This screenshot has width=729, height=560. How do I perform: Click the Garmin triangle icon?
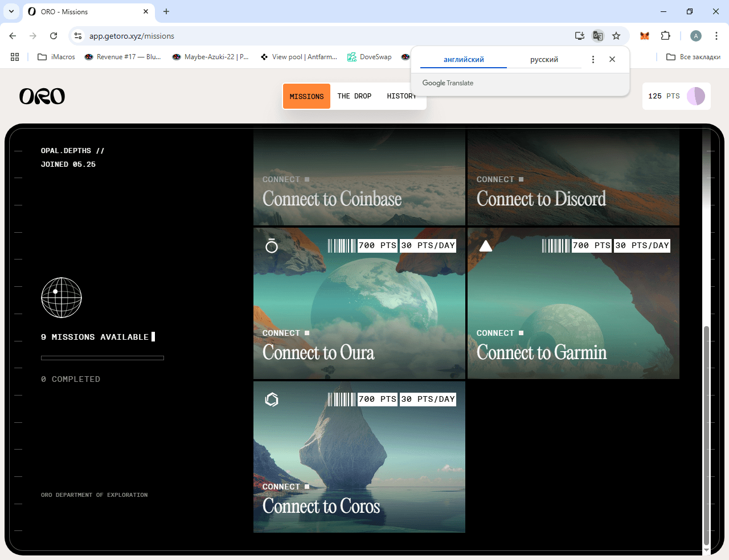coord(486,246)
